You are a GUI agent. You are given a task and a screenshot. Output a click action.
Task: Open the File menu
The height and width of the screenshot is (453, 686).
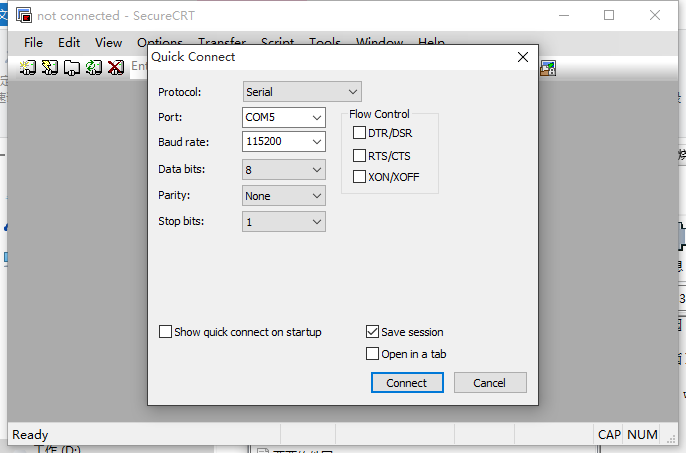[33, 43]
